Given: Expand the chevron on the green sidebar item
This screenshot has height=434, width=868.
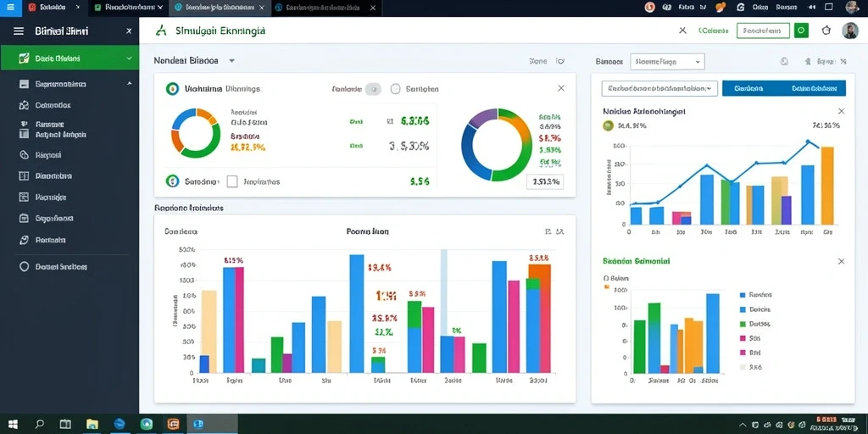Looking at the screenshot, I should click(129, 58).
